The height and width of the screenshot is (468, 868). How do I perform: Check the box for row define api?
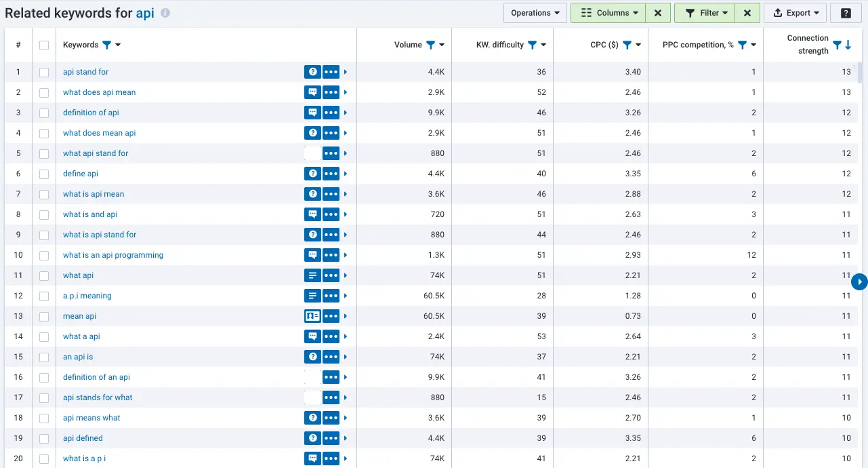[x=44, y=174]
